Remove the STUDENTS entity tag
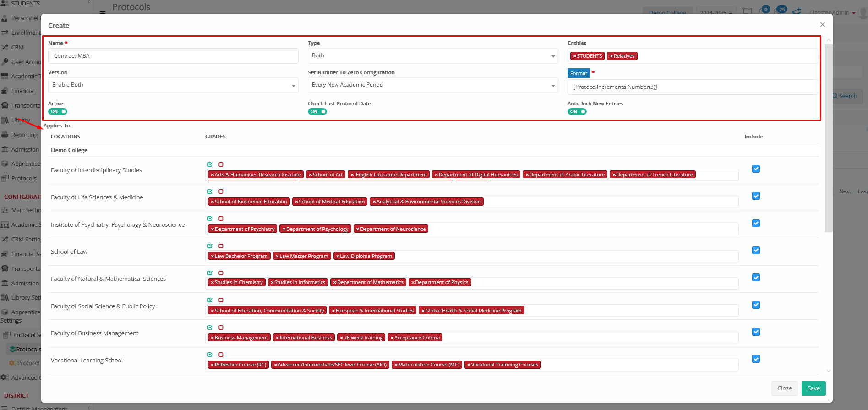868x410 pixels. click(574, 56)
